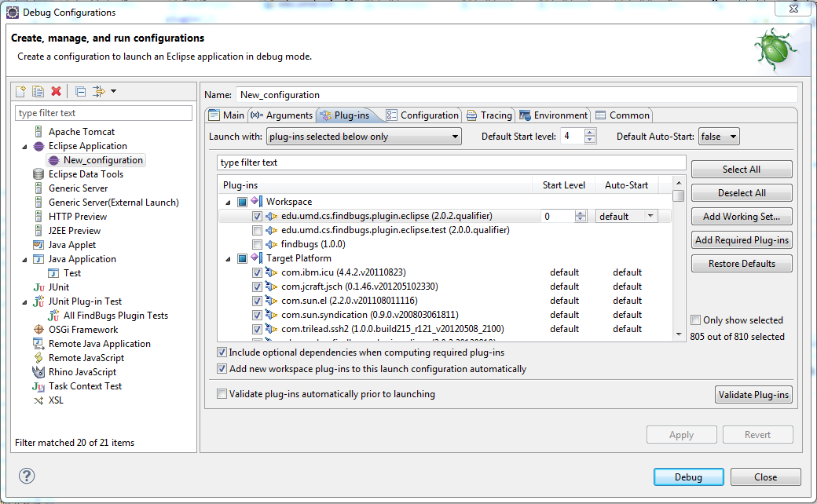Uncheck the com.jcraft.jsch plug-in checkbox
817x504 pixels.
click(257, 287)
